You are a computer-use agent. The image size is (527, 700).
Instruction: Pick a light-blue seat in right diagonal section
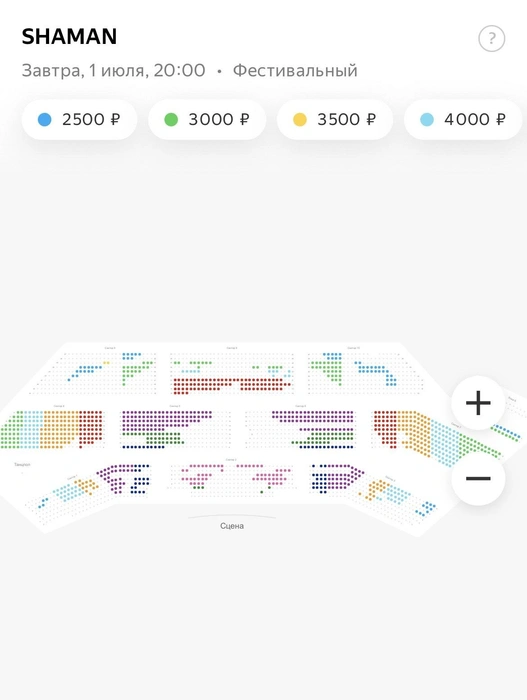pos(447,440)
